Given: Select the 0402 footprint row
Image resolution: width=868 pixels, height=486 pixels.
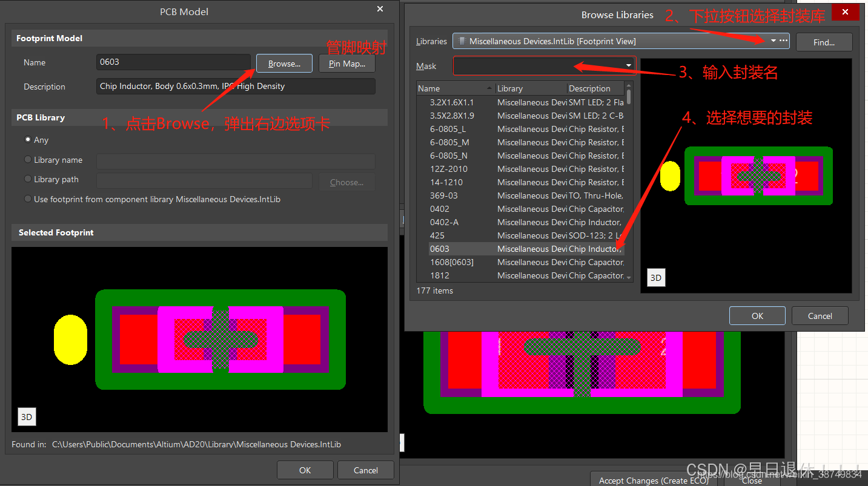Looking at the screenshot, I should (x=520, y=209).
